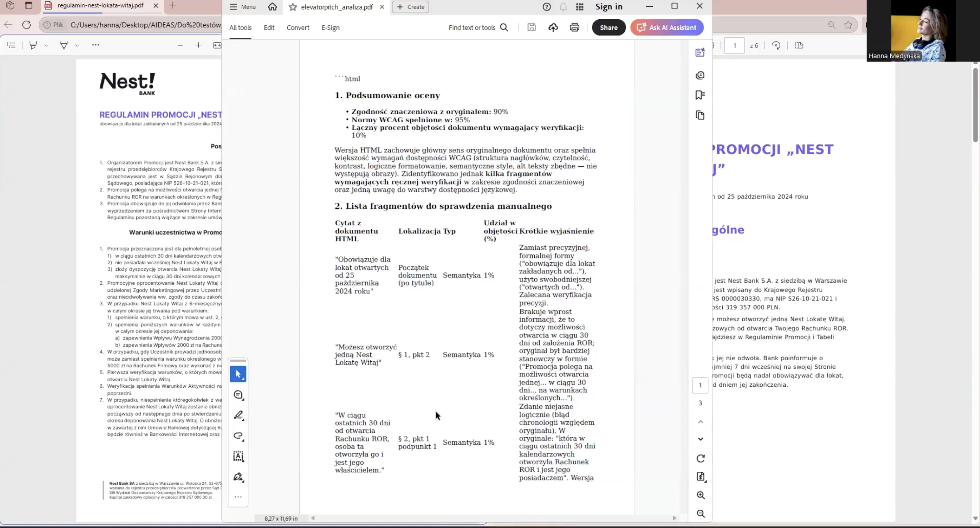980x528 pixels.
Task: Choose the freehand draw tool
Action: (238, 435)
